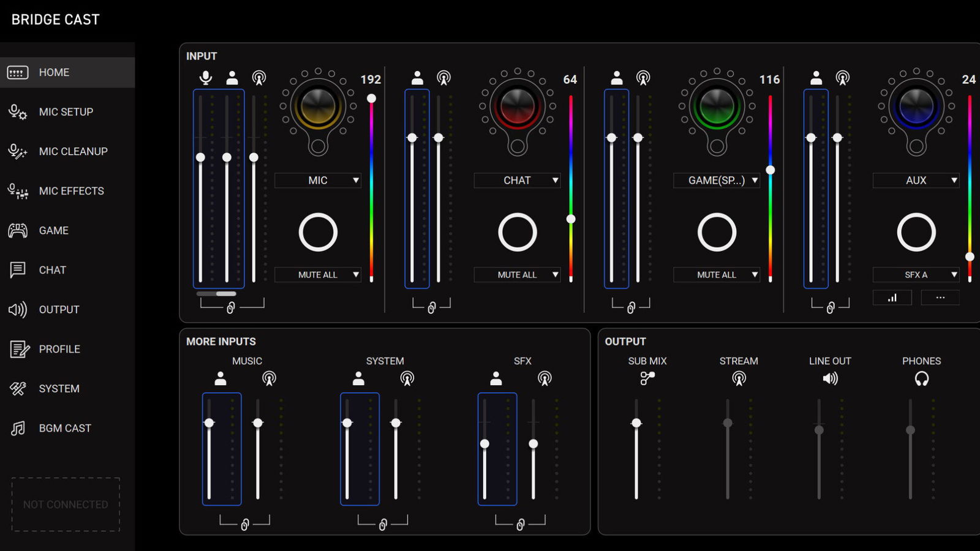This screenshot has width=980, height=551.
Task: Toggle the link icon under GAME faders
Action: (x=631, y=307)
